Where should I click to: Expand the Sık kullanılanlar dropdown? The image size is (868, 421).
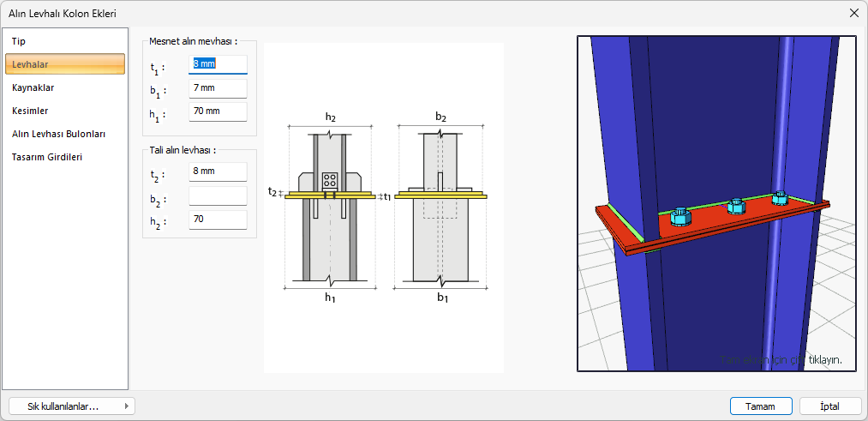coord(70,406)
